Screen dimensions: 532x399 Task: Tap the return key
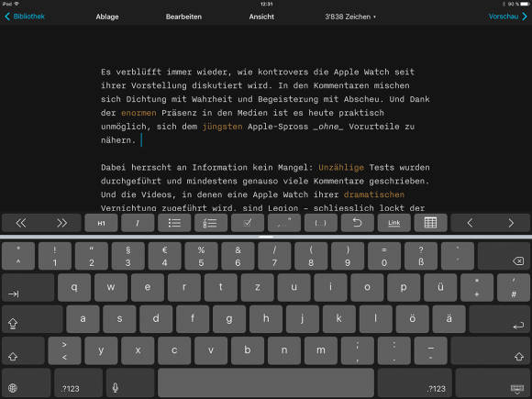click(499, 319)
